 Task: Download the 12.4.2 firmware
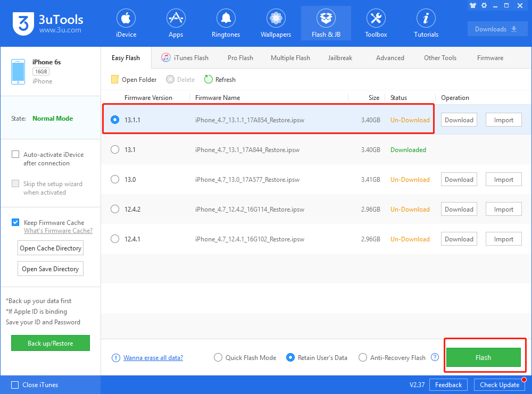click(459, 209)
